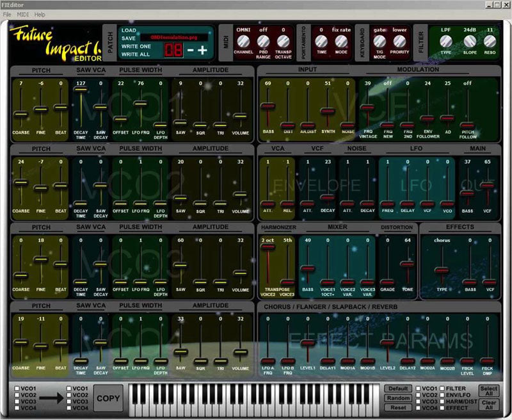Image resolution: width=512 pixels, height=420 pixels.
Task: Click Mixer BASS slider at 49
Action: pyautogui.click(x=308, y=268)
